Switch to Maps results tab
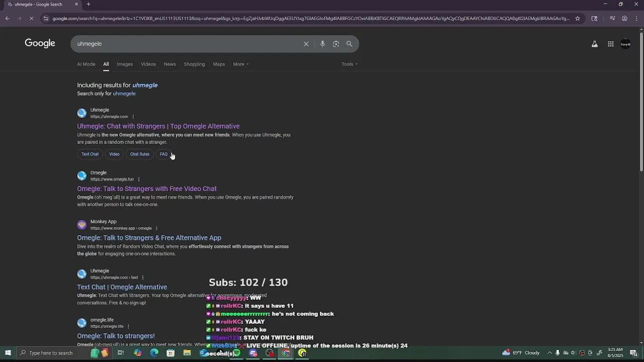Viewport: 644px width, 362px height. pyautogui.click(x=219, y=64)
